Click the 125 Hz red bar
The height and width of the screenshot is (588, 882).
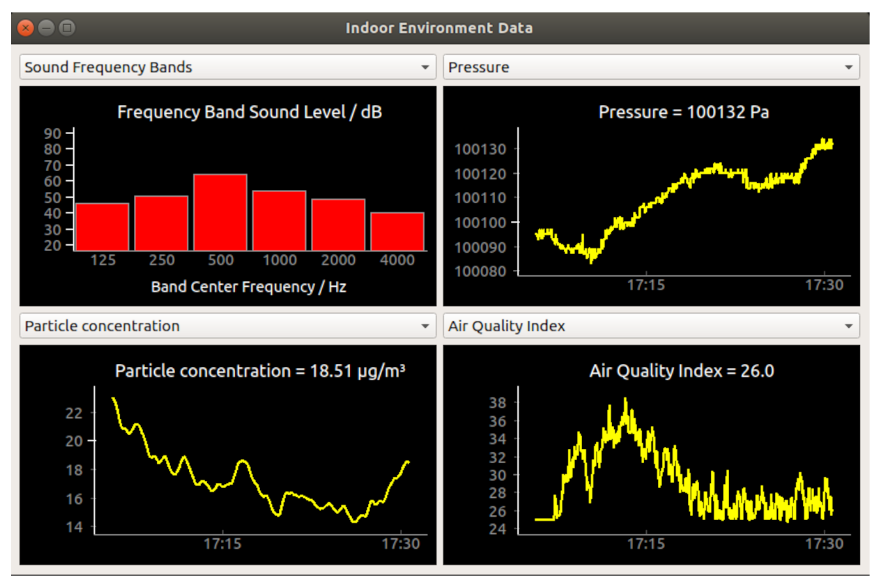(x=103, y=227)
